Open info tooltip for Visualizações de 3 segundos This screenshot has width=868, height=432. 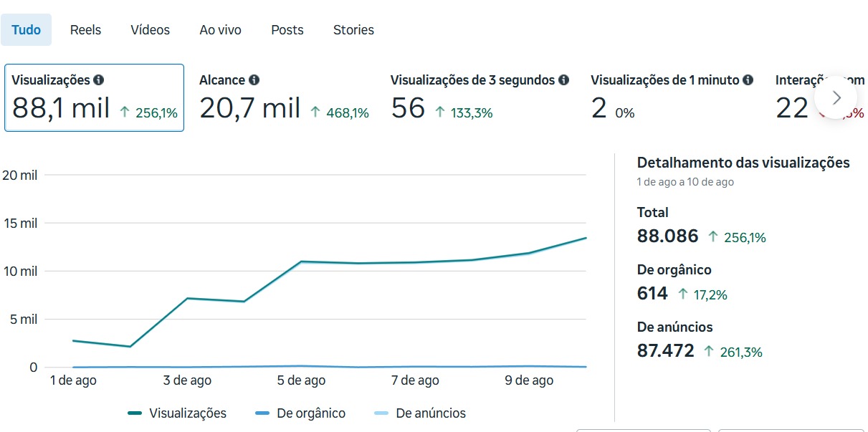564,80
